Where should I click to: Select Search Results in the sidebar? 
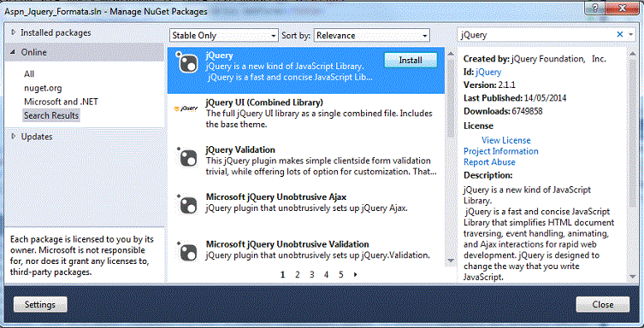[51, 115]
